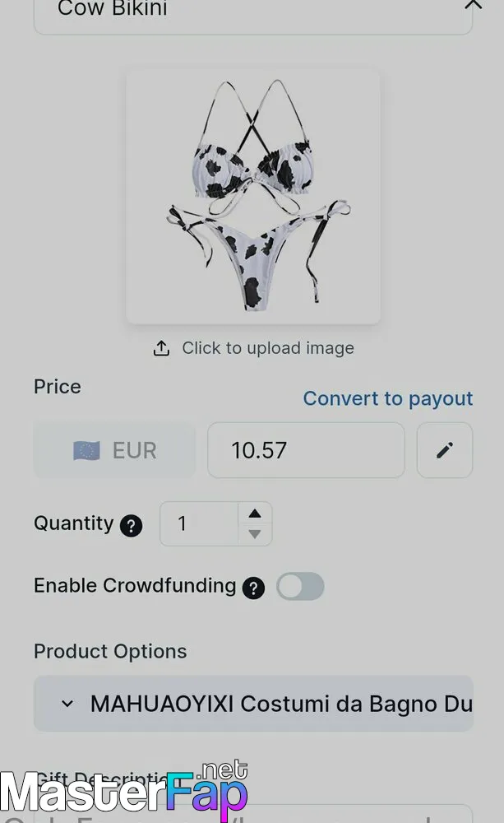504x823 pixels.
Task: Click the pencil edit price icon
Action: click(x=445, y=450)
